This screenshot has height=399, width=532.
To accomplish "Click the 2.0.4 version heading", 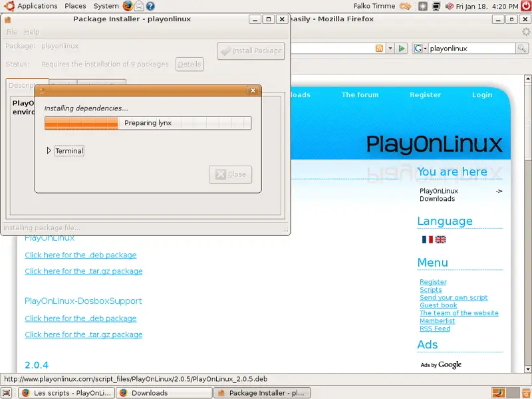I will click(37, 365).
